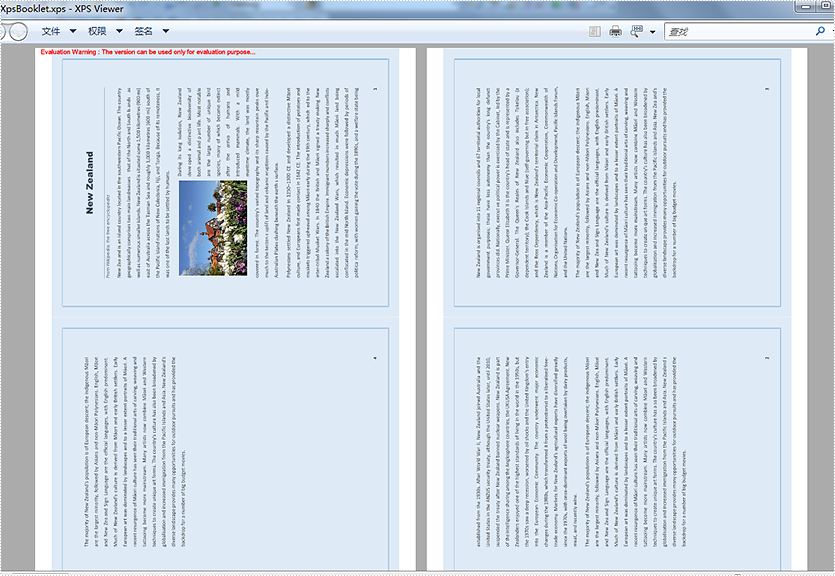Click the magnifier search button in the find box
Screen dimensions: 835x576
[x=820, y=31]
